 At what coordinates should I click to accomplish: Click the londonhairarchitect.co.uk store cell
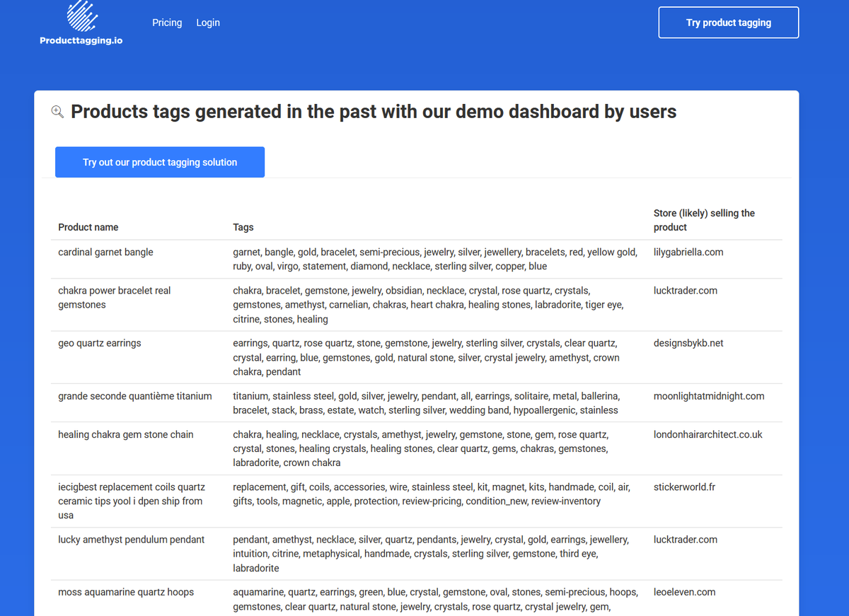[708, 434]
